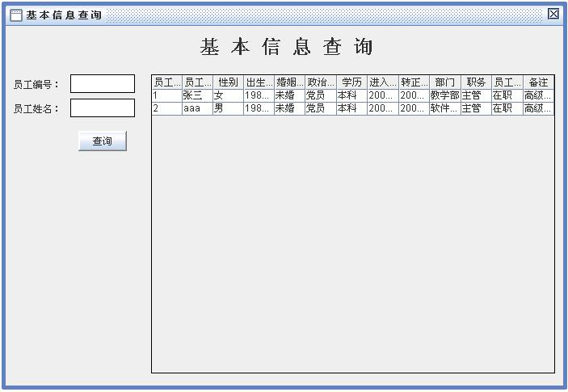The image size is (568, 392).
Task: Select the 学历 column header
Action: click(351, 82)
